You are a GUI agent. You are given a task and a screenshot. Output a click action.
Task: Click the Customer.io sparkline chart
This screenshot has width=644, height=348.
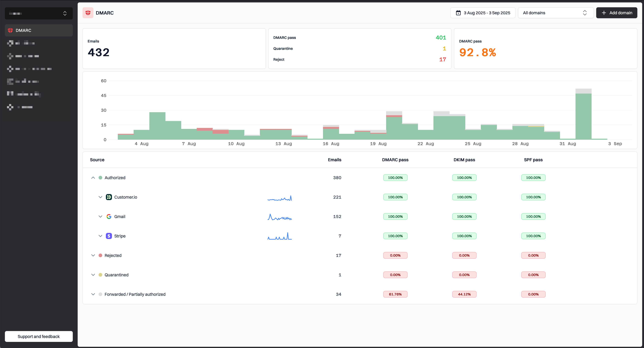pyautogui.click(x=280, y=198)
